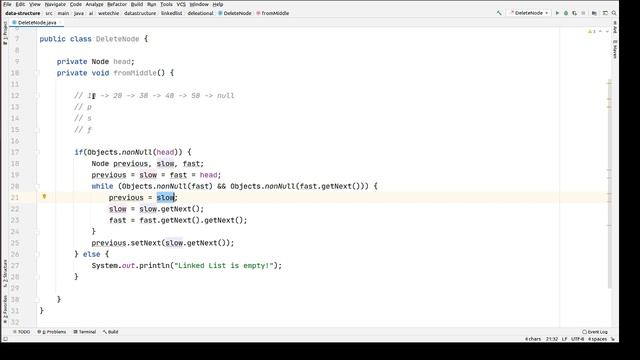This screenshot has height=360, width=640.
Task: Place cursor on the "Linked List is empty!" string
Action: 223,266
